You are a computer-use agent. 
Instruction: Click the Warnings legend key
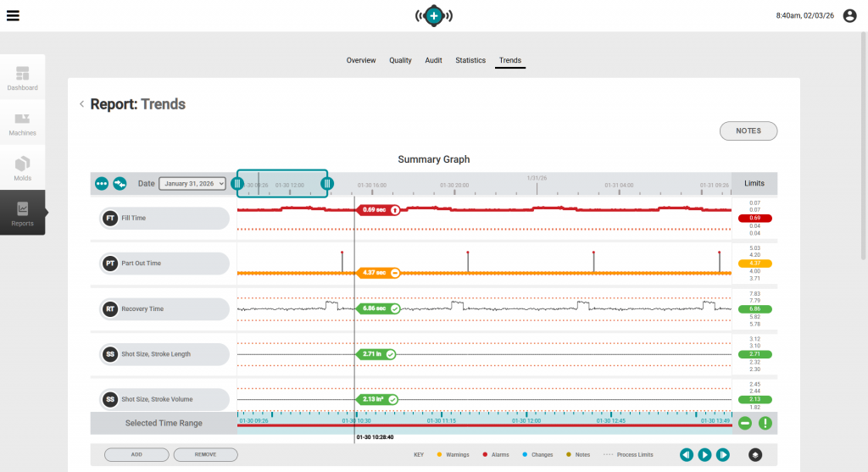[x=453, y=455]
